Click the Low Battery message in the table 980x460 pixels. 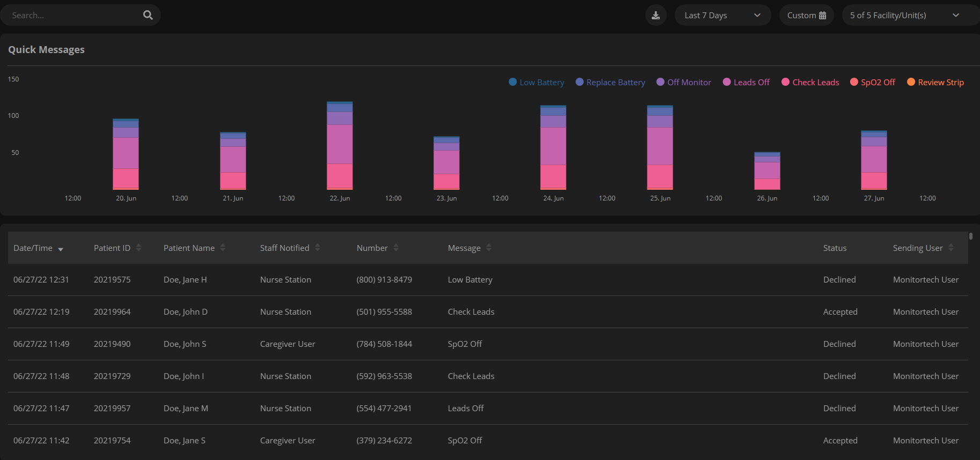470,279
